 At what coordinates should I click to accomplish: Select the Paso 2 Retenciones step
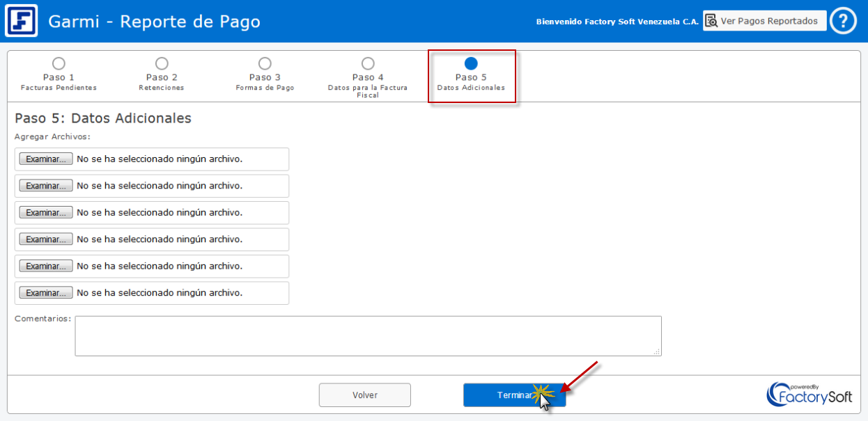[x=162, y=64]
